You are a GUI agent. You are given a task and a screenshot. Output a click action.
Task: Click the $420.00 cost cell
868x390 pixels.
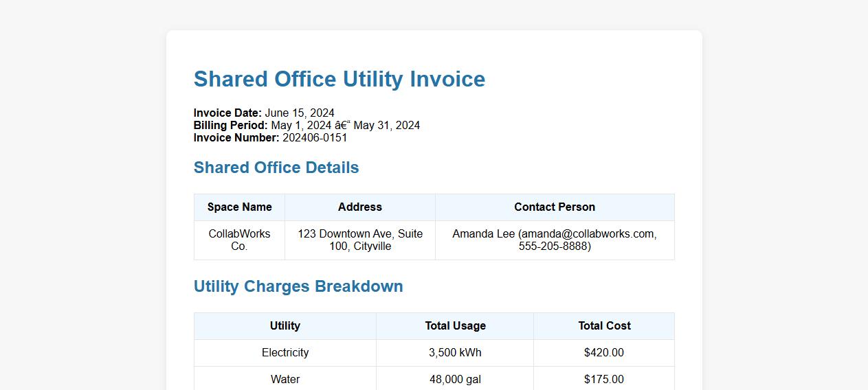click(x=604, y=353)
